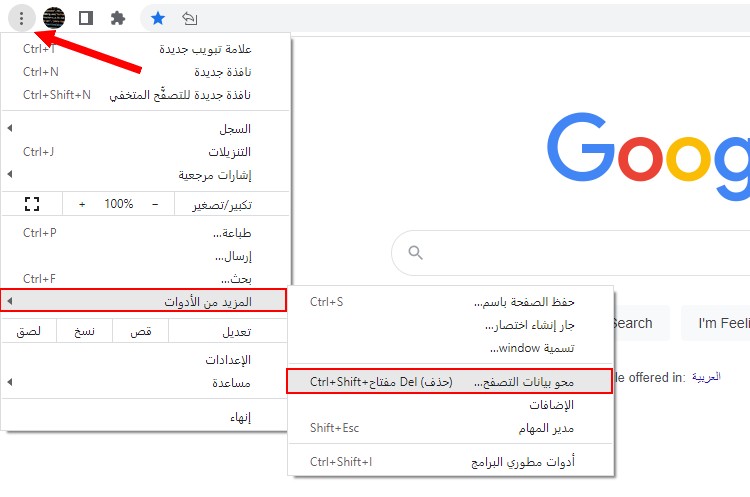This screenshot has height=497, width=750.
Task: Click the لصق (Paste) button
Action: [x=29, y=331]
